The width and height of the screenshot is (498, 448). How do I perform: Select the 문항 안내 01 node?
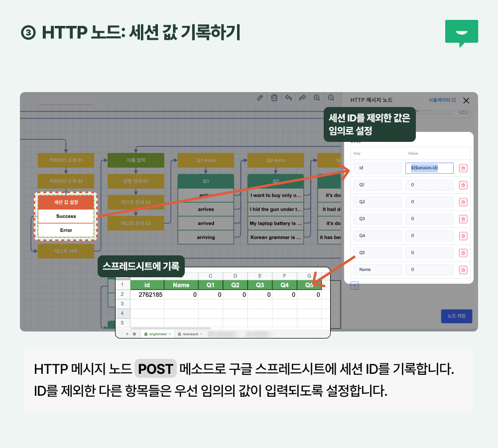point(136,181)
